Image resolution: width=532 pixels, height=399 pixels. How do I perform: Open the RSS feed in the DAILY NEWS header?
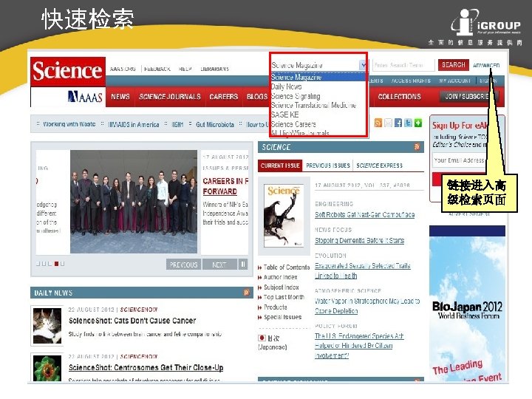click(246, 293)
